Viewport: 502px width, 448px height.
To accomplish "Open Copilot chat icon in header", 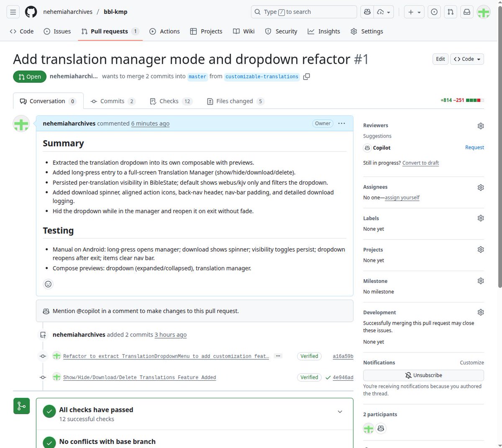I will 367,12.
